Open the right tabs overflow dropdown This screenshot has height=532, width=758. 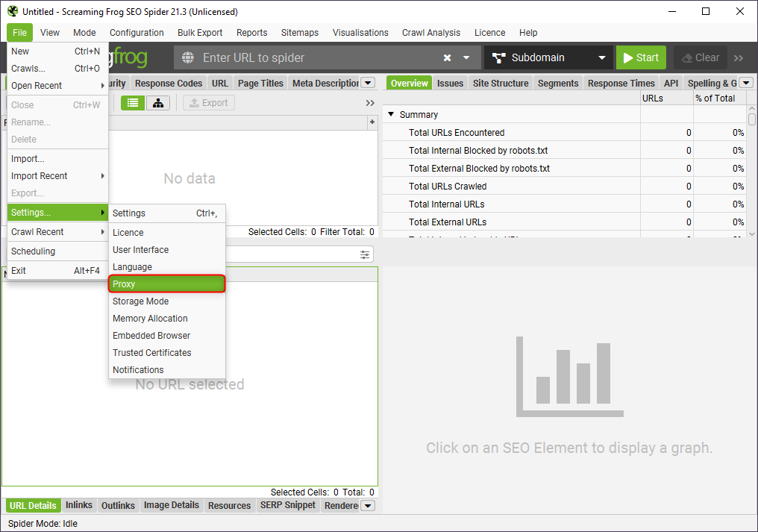coord(746,83)
